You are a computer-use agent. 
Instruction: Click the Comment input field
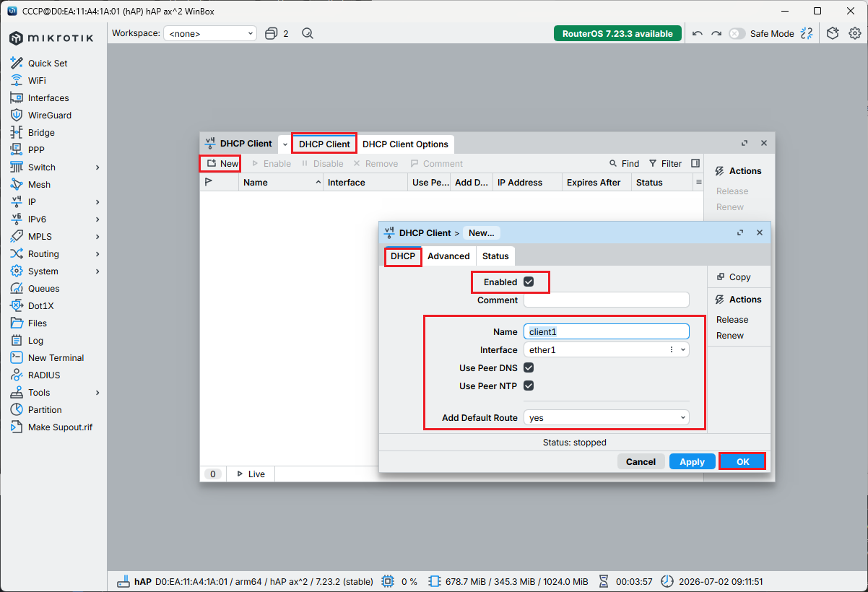point(607,300)
